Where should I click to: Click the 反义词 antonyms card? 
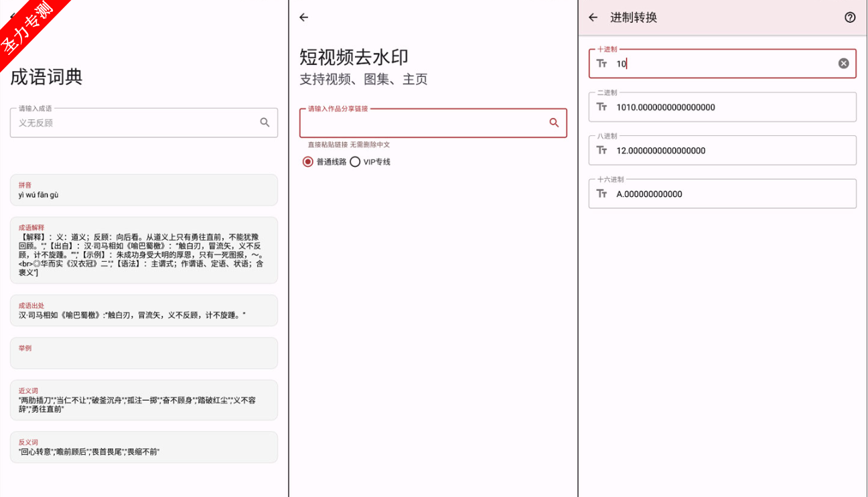(144, 447)
